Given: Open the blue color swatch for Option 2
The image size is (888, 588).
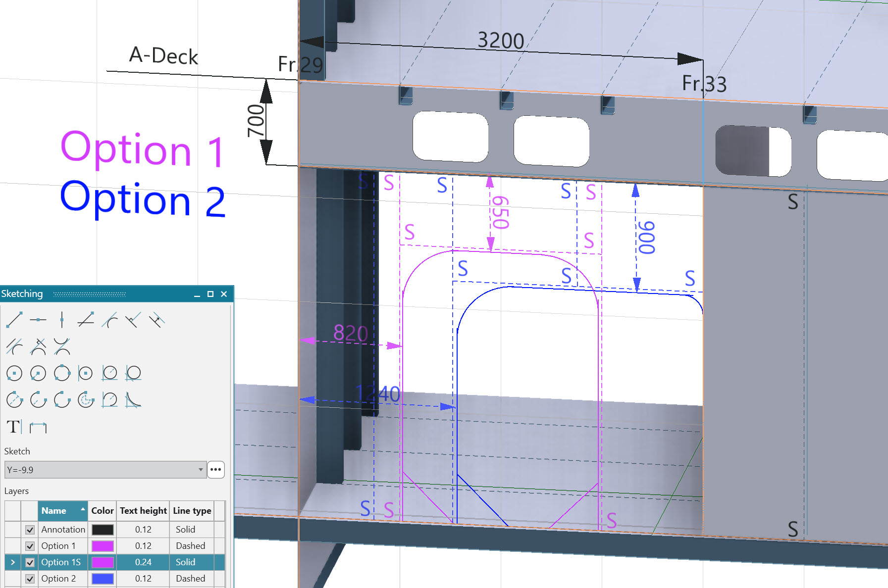Looking at the screenshot, I should 103,579.
